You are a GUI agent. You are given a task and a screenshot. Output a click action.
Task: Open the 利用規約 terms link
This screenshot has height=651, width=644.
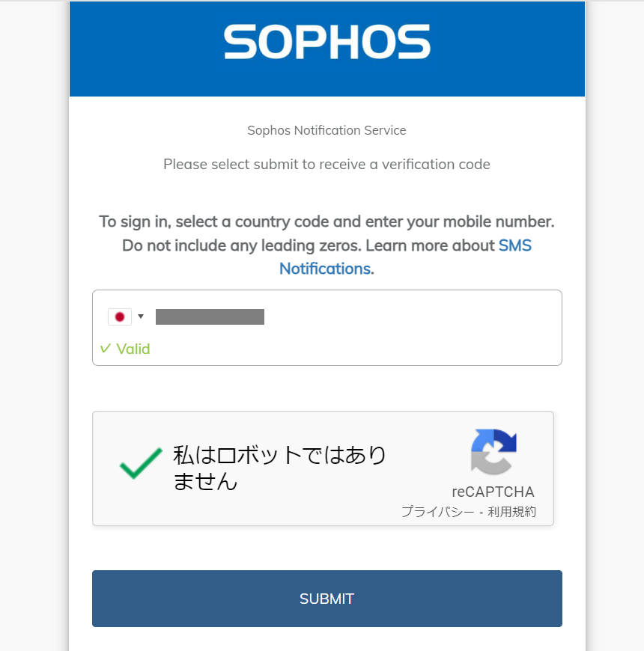pos(512,513)
